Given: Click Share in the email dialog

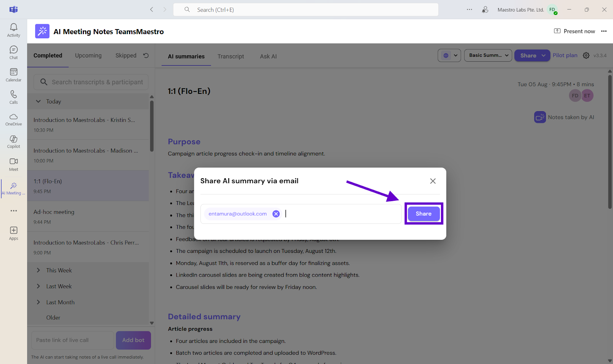Looking at the screenshot, I should pos(424,214).
